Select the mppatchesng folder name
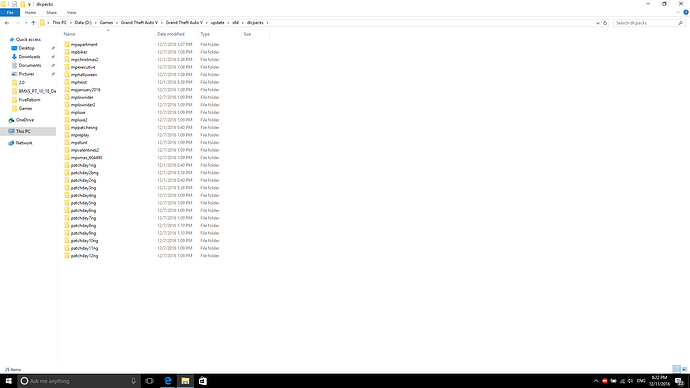 coord(84,128)
